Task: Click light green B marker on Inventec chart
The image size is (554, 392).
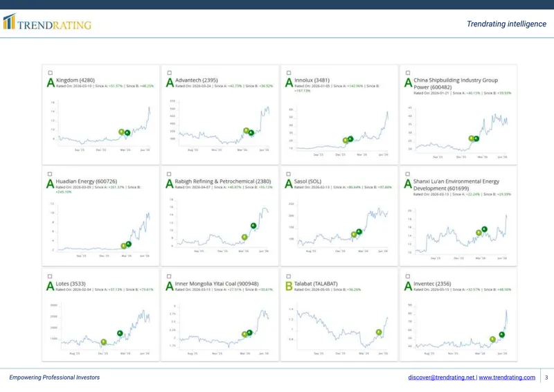Action: pos(492,339)
